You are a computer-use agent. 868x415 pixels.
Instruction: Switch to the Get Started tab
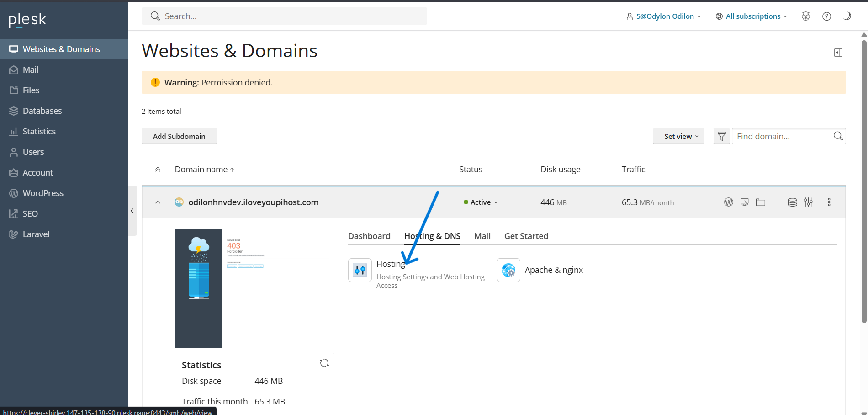point(526,236)
